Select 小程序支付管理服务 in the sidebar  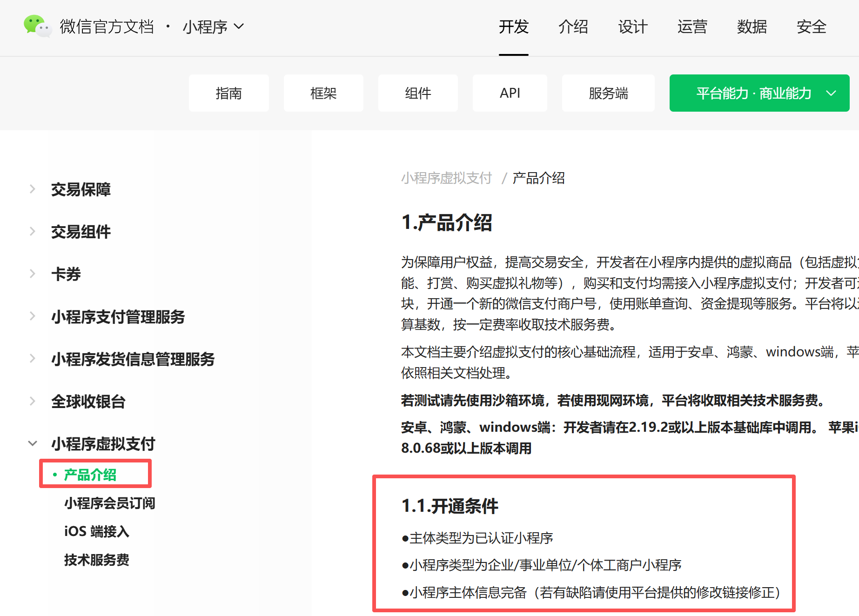point(118,317)
